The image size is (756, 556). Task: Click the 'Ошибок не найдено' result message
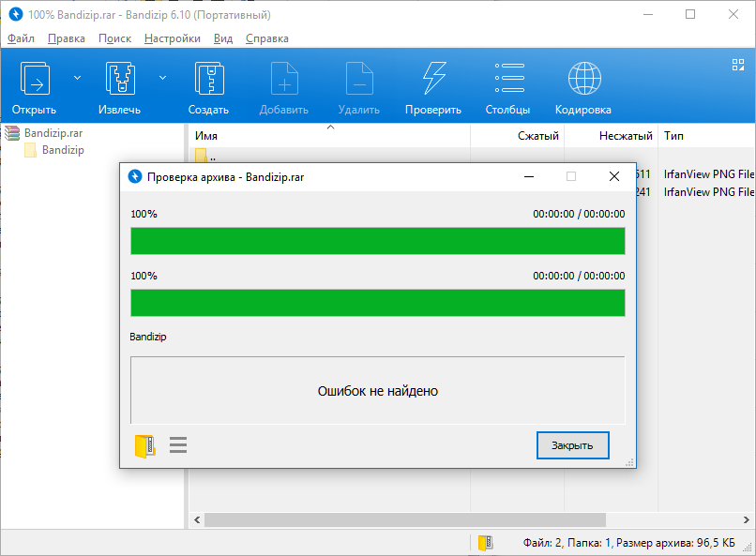(x=378, y=391)
